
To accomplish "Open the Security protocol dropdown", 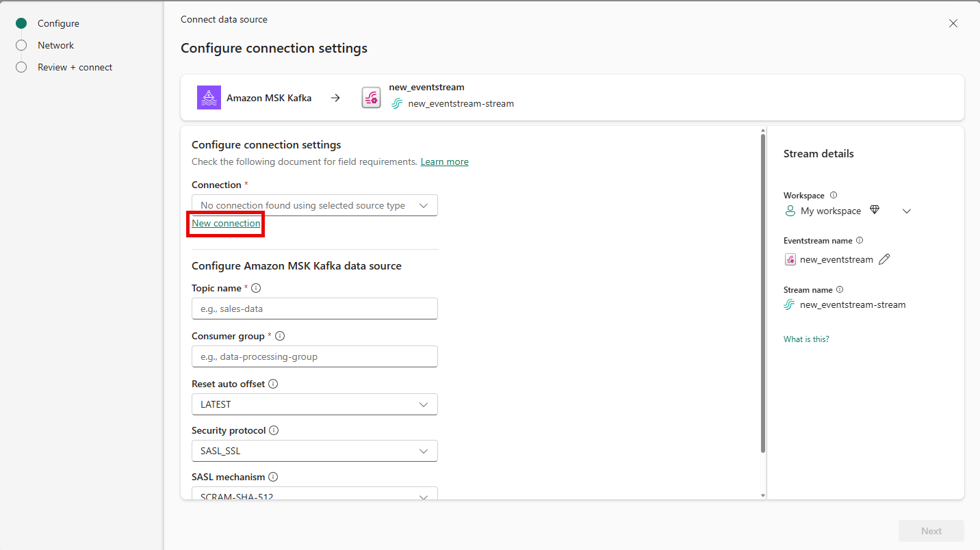I will click(315, 451).
